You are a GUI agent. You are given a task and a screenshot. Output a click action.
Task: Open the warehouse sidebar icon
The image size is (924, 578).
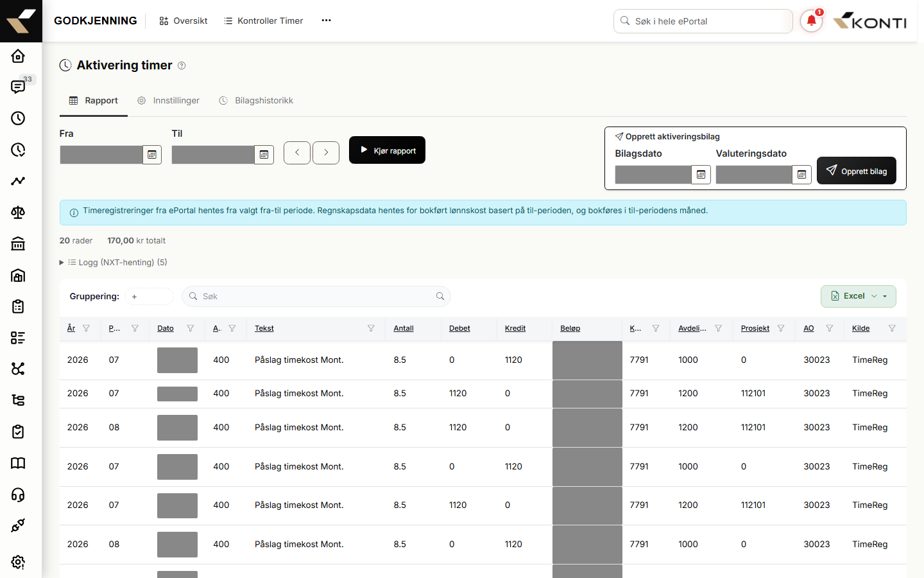18,275
